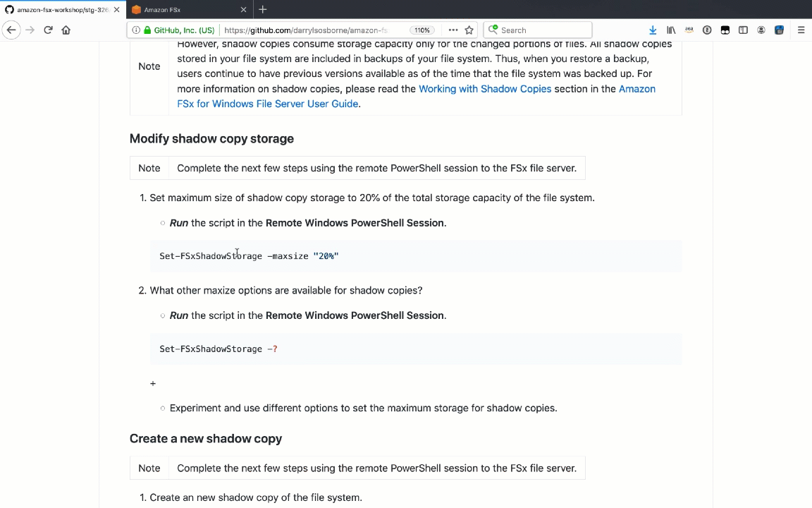Open the Firefox account icon
This screenshot has height=508, width=812.
[761, 30]
